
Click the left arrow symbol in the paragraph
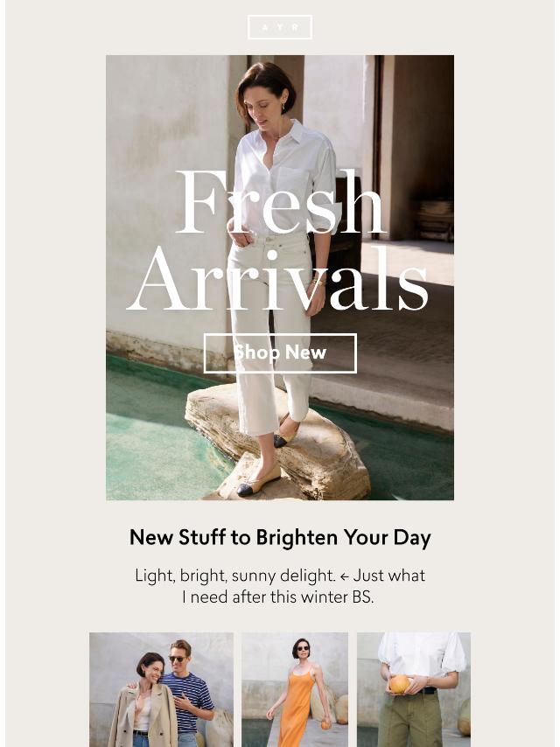344,576
